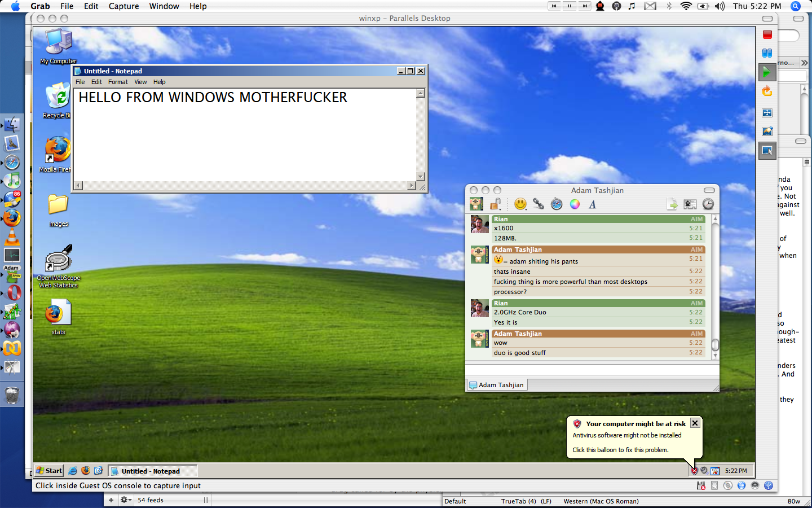
Task: Click the Parallels screenshot picture icon in sidebar
Action: click(x=767, y=132)
